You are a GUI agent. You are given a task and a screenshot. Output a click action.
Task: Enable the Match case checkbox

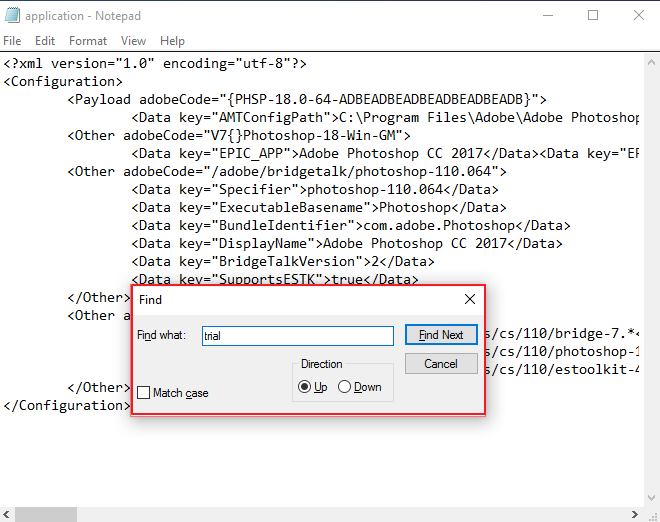coord(144,393)
